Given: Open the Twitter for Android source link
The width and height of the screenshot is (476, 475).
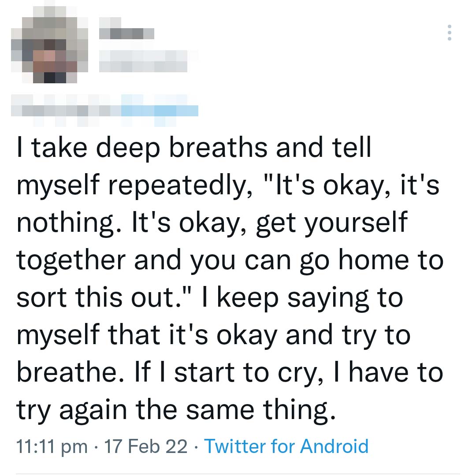Looking at the screenshot, I should pyautogui.click(x=286, y=446).
